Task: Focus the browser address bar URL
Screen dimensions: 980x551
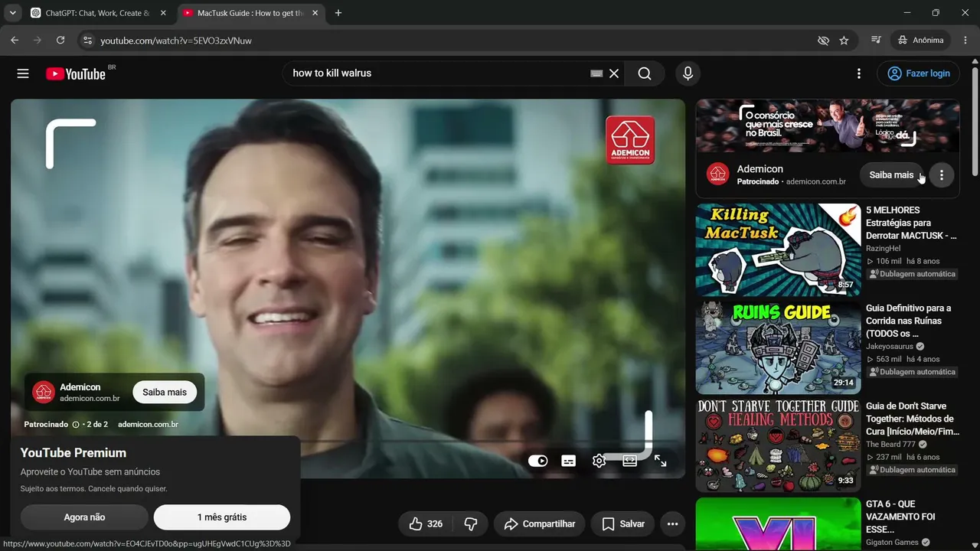Action: pyautogui.click(x=176, y=40)
